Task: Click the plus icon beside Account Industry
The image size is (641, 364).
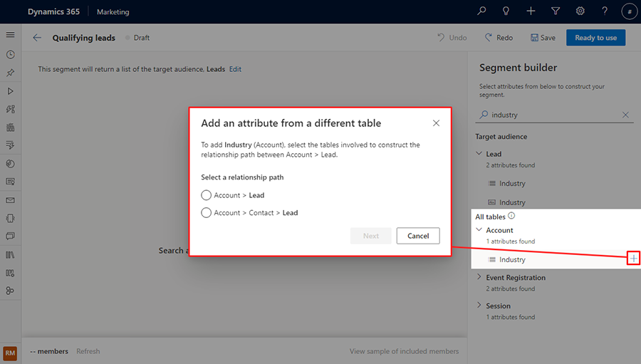Action: 633,259
